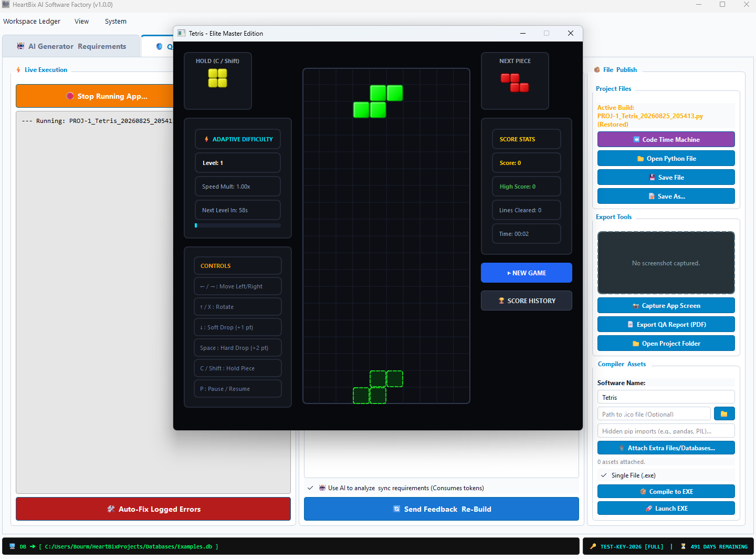The width and height of the screenshot is (756, 559).
Task: Click the 0 assets attached label
Action: (621, 462)
